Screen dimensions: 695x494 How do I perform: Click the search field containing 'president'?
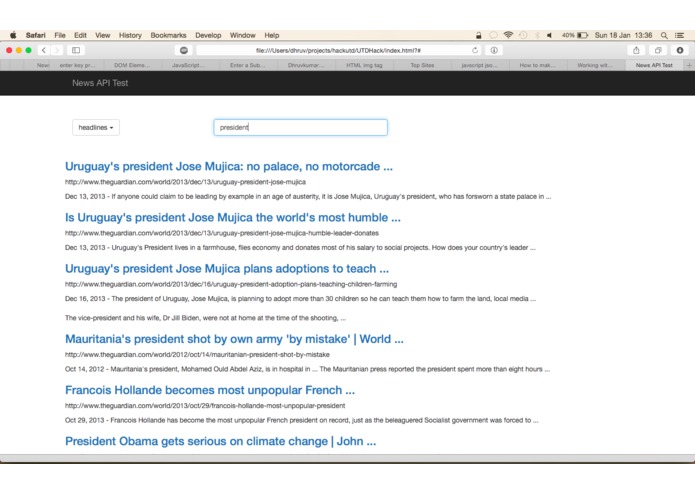[x=301, y=127]
